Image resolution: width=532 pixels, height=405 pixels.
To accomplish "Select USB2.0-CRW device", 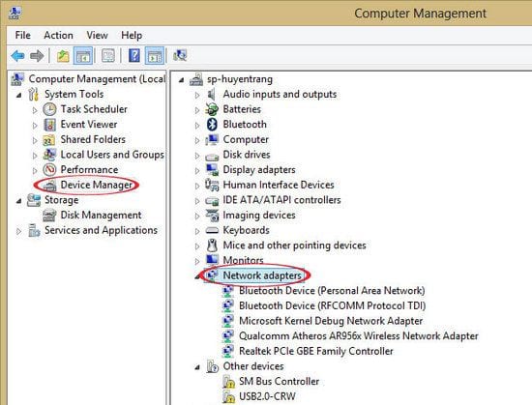I will pyautogui.click(x=267, y=396).
